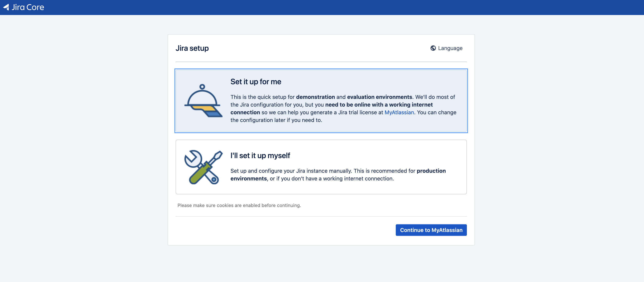This screenshot has height=282, width=644.
Task: Click the Jira Core header text
Action: pos(28,7)
